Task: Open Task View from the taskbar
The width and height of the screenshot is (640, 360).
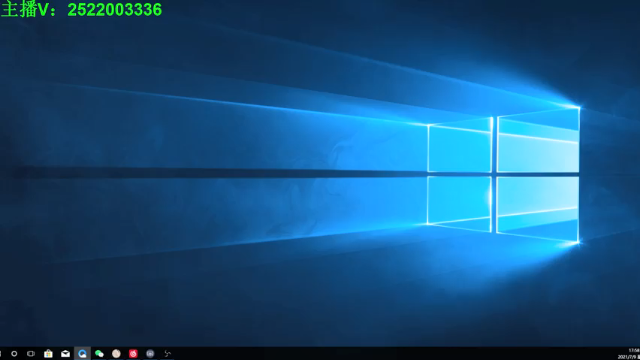Action: [x=31, y=353]
